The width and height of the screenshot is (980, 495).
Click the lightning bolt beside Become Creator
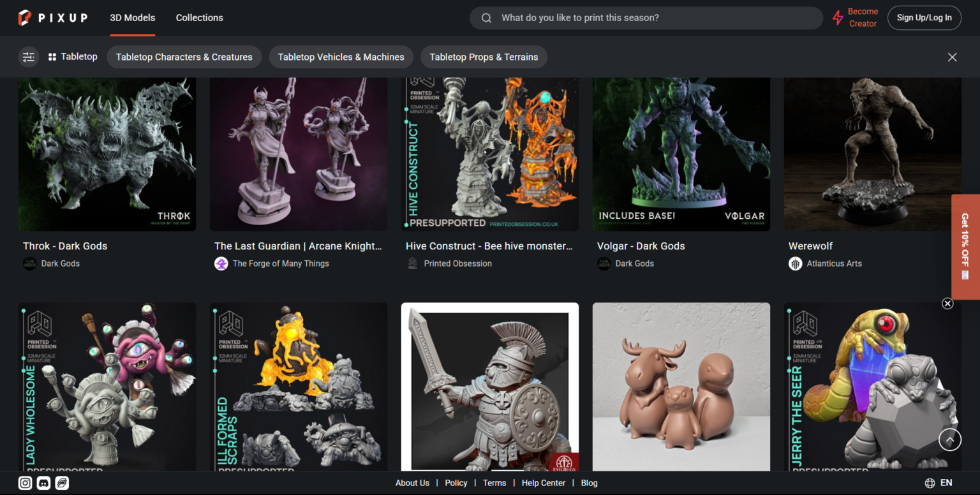point(837,18)
